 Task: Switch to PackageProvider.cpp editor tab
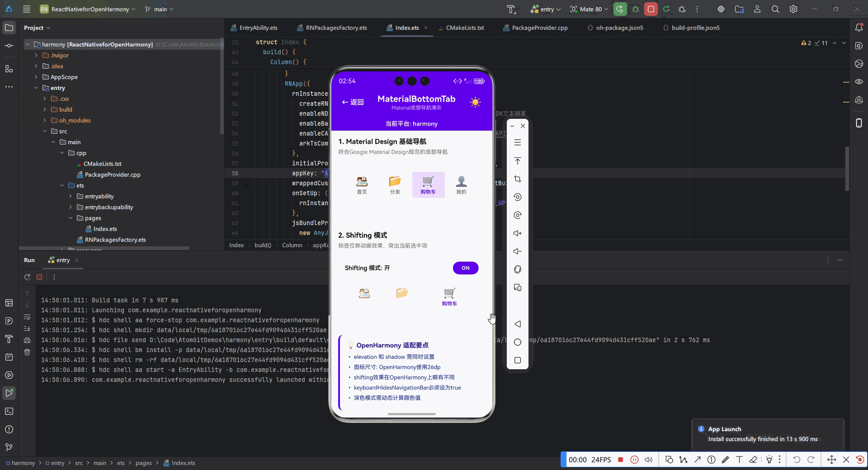click(535, 28)
